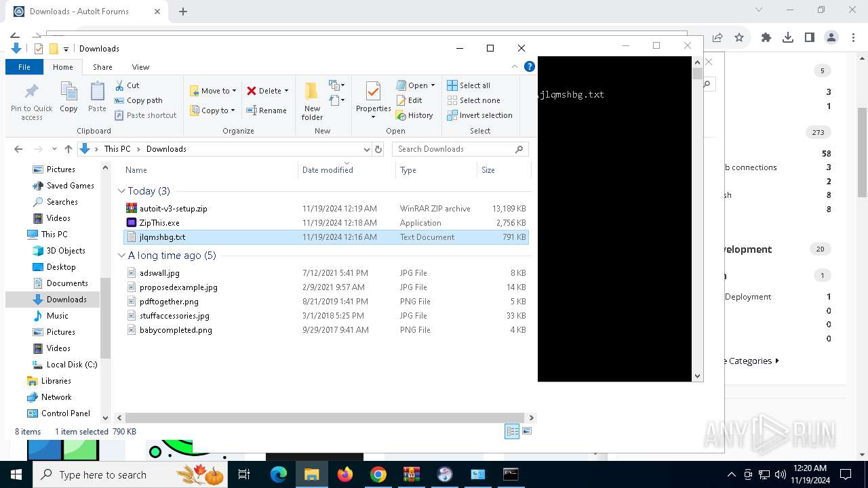Collapse the ribbon with the chevron

pyautogui.click(x=514, y=66)
